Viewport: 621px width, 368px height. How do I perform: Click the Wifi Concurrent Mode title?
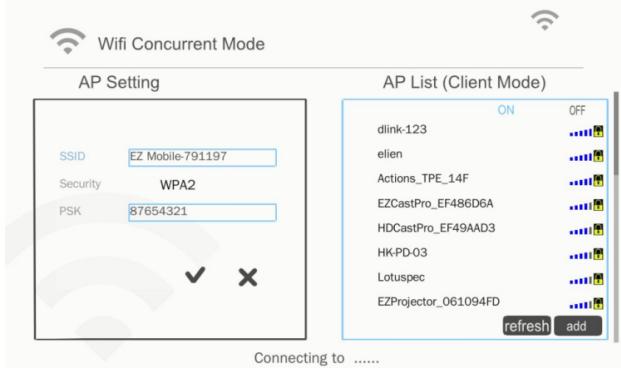point(181,44)
